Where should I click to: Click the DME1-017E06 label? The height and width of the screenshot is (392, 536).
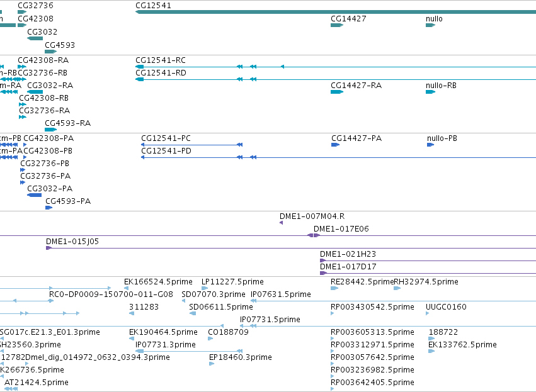tap(341, 229)
